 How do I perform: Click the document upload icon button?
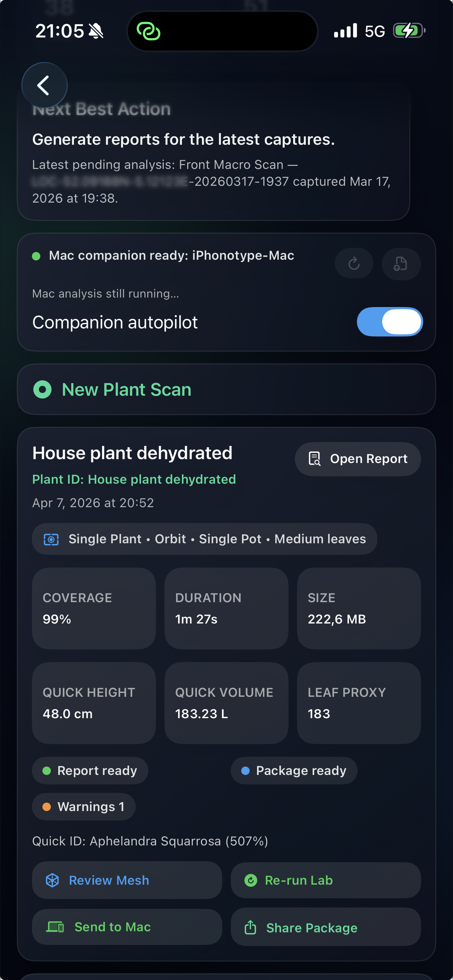[401, 263]
